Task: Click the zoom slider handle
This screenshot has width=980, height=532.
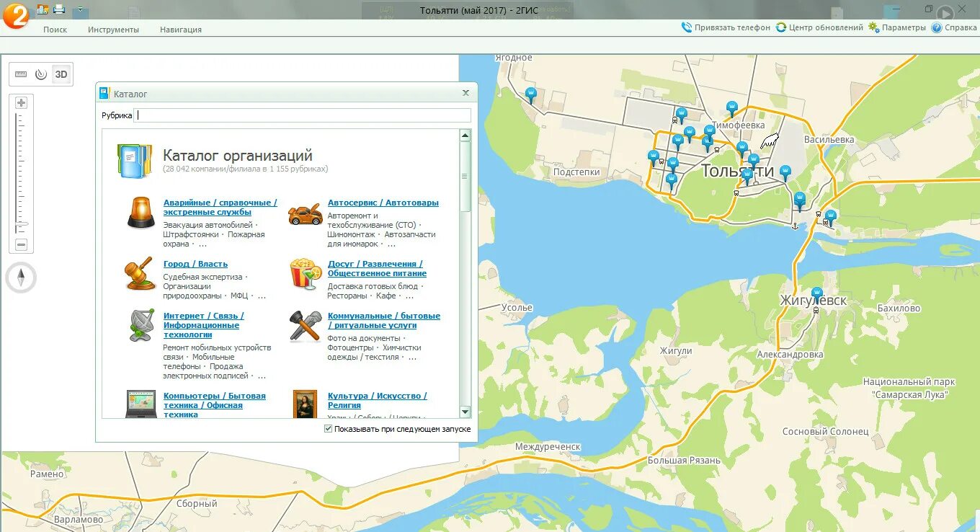Action: click(22, 226)
